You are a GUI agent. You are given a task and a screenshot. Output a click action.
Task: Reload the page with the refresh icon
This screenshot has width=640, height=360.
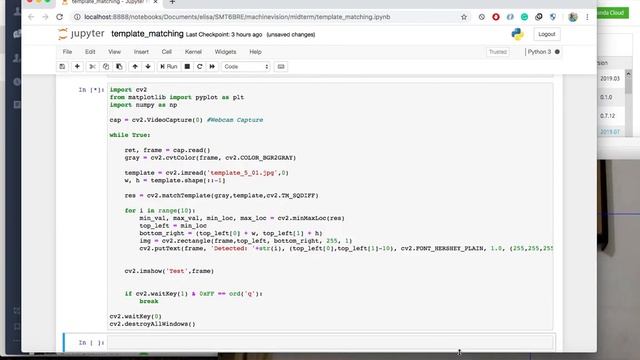coord(60,17)
